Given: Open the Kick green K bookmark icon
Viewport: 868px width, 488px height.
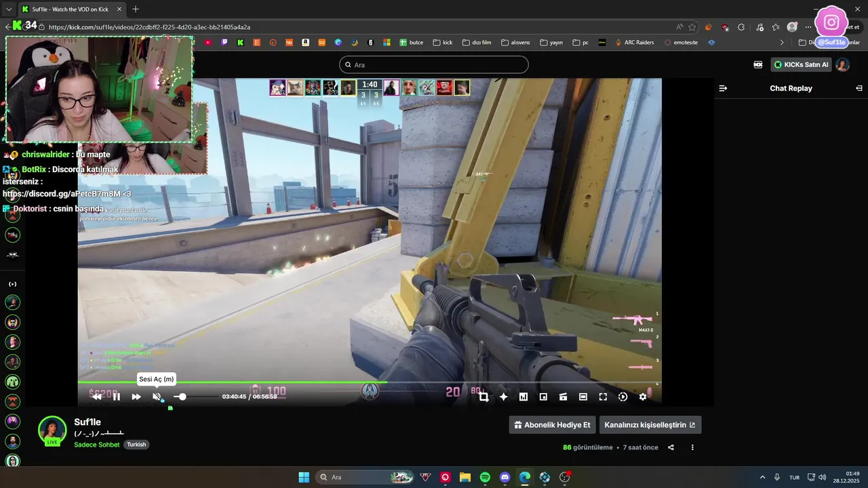Looking at the screenshot, I should [240, 42].
